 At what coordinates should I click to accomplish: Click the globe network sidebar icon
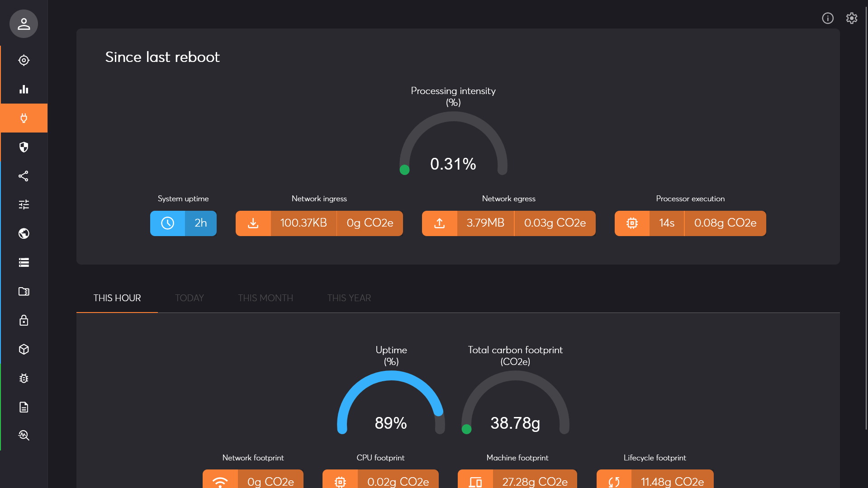click(x=24, y=233)
